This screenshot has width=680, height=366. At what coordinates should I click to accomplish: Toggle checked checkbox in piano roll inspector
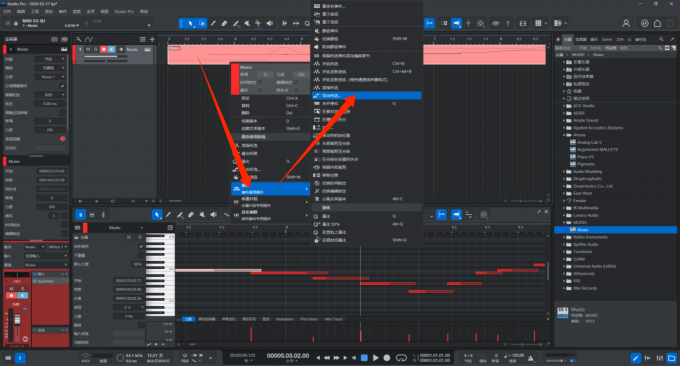141,246
